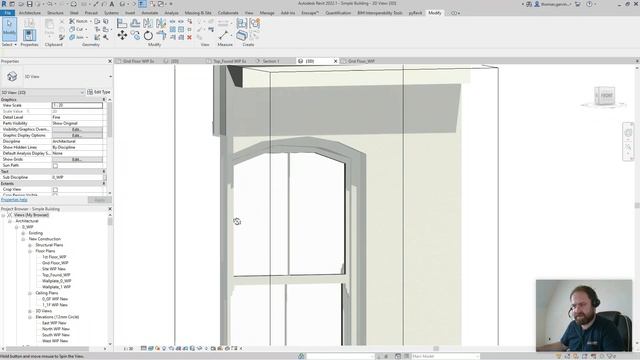Close the Project Browser panel
This screenshot has height=360, width=640.
tap(110, 209)
